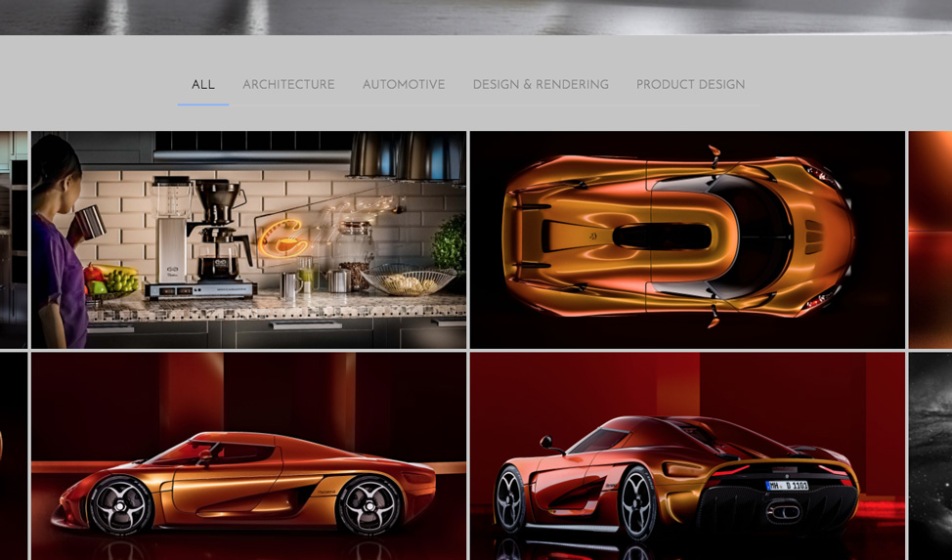Open the DESIGN & RENDERING category
The image size is (952, 560).
541,84
